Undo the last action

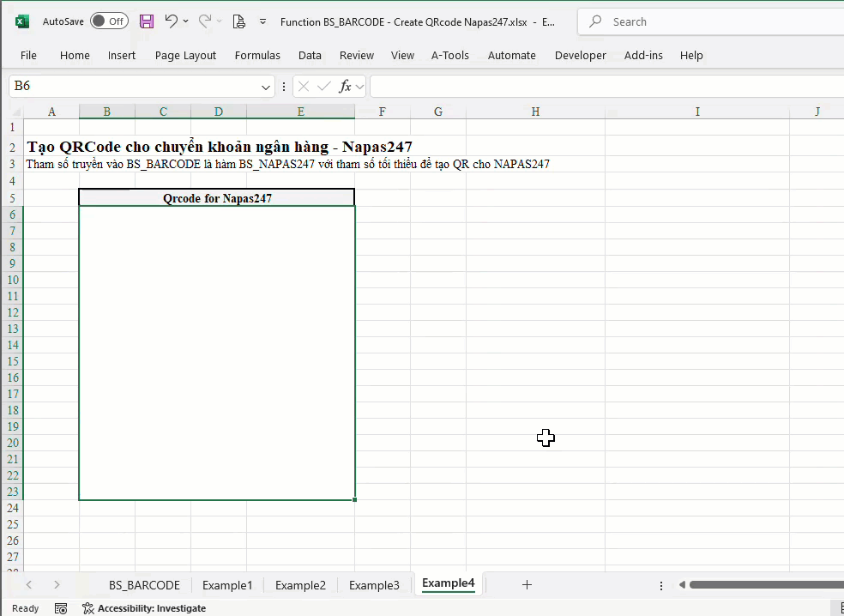pyautogui.click(x=172, y=21)
